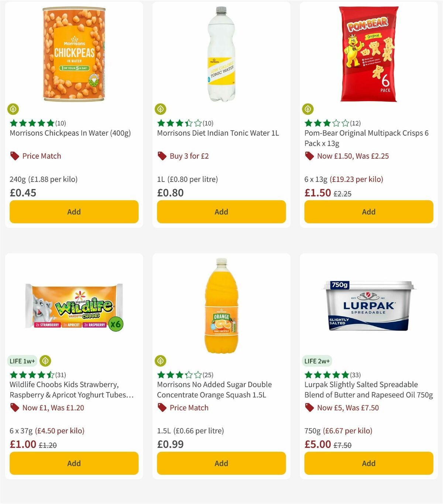
Task: Click the LIFE 2w+ badge on Lurpak
Action: (317, 361)
